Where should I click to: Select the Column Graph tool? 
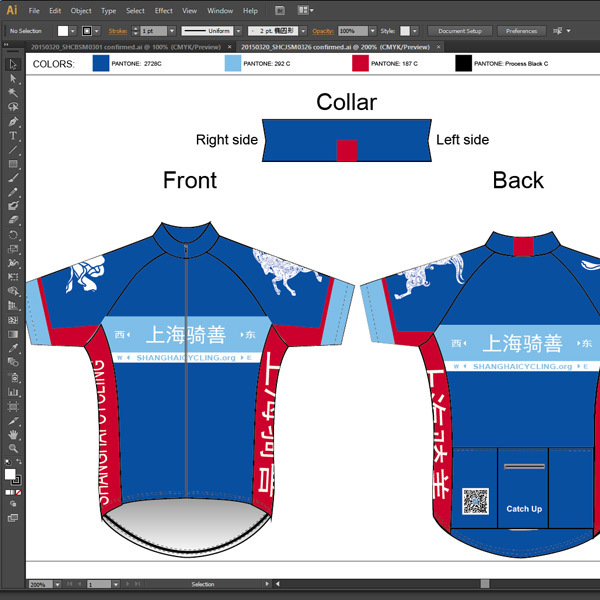[13, 391]
